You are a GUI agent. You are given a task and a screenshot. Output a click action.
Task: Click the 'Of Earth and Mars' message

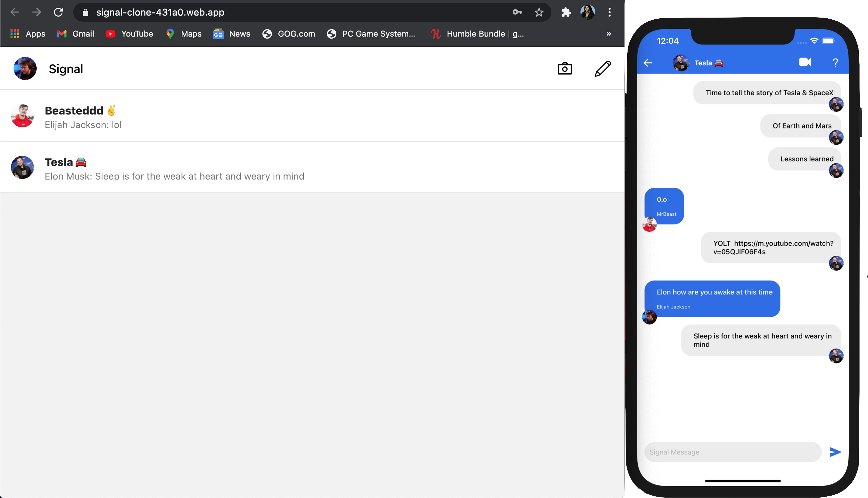coord(801,126)
